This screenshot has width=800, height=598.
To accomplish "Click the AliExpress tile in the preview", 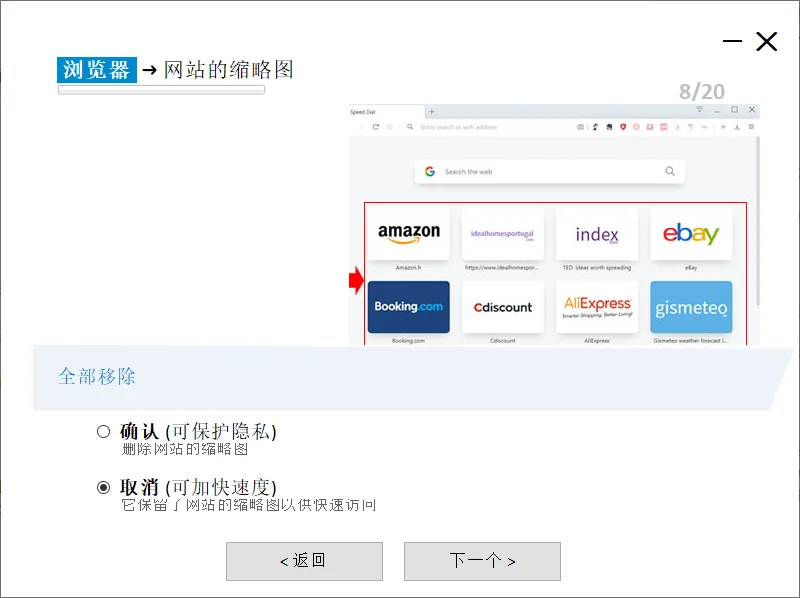I will (597, 307).
